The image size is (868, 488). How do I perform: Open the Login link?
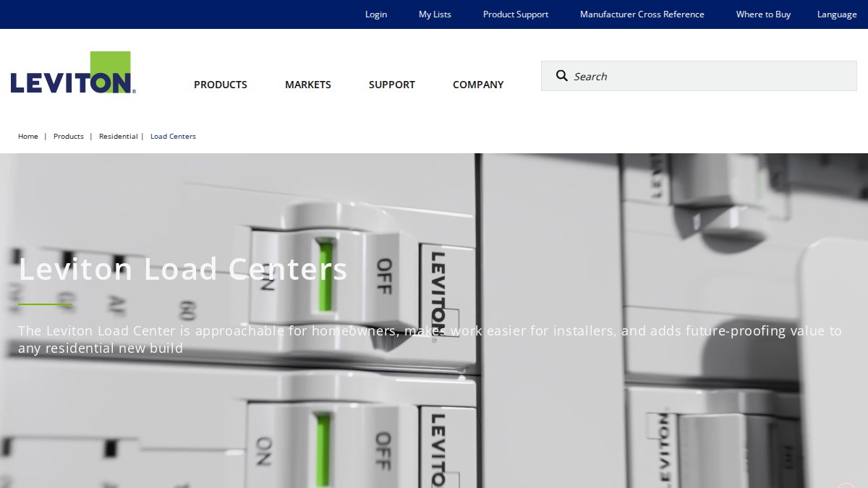pyautogui.click(x=376, y=14)
